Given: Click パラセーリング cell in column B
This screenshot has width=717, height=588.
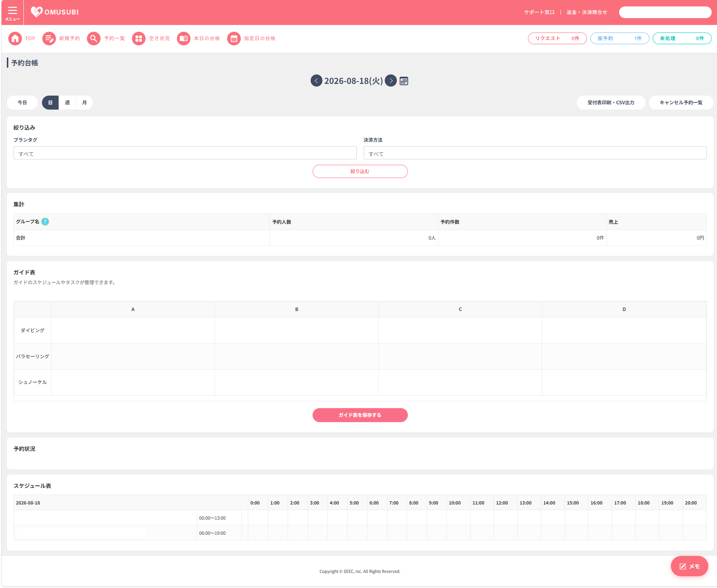Looking at the screenshot, I should 297,356.
